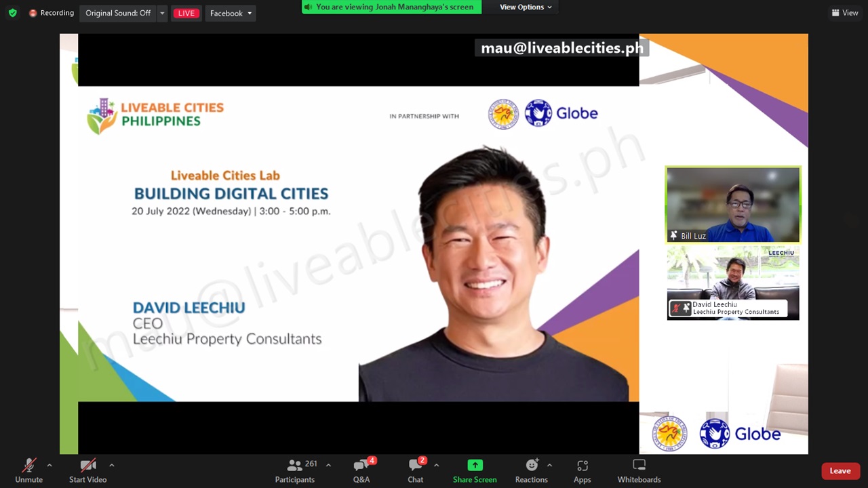868x488 pixels.
Task: Click the League of Cities seal on slide
Action: click(x=504, y=114)
